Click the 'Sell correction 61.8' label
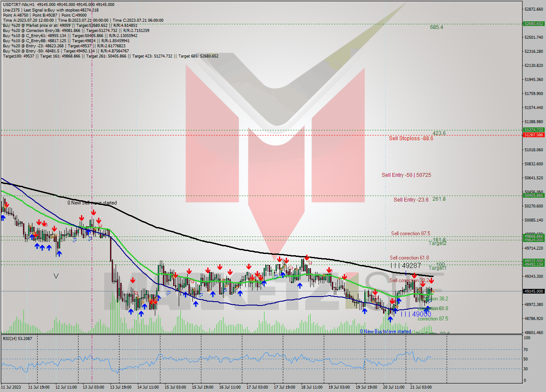This screenshot has height=392, width=546. [x=409, y=258]
